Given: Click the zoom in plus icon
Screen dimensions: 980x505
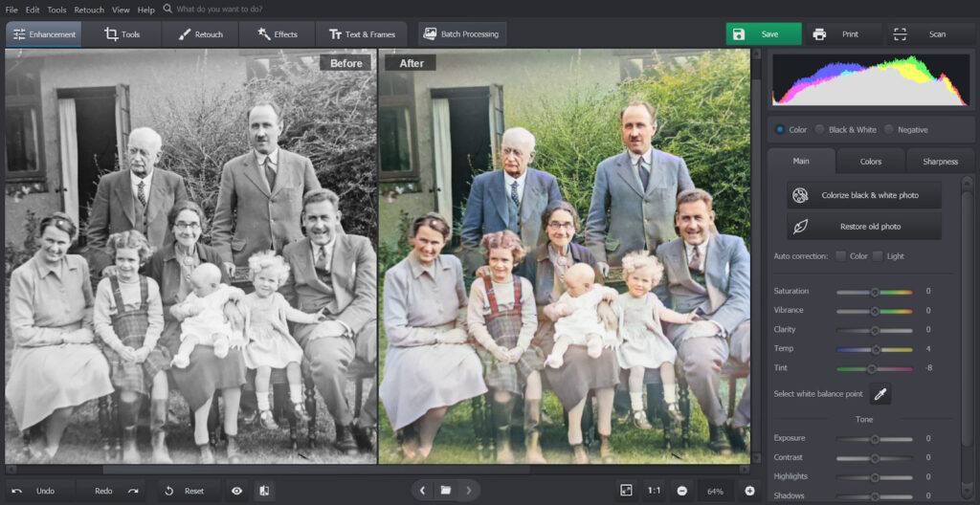Looking at the screenshot, I should [x=749, y=491].
